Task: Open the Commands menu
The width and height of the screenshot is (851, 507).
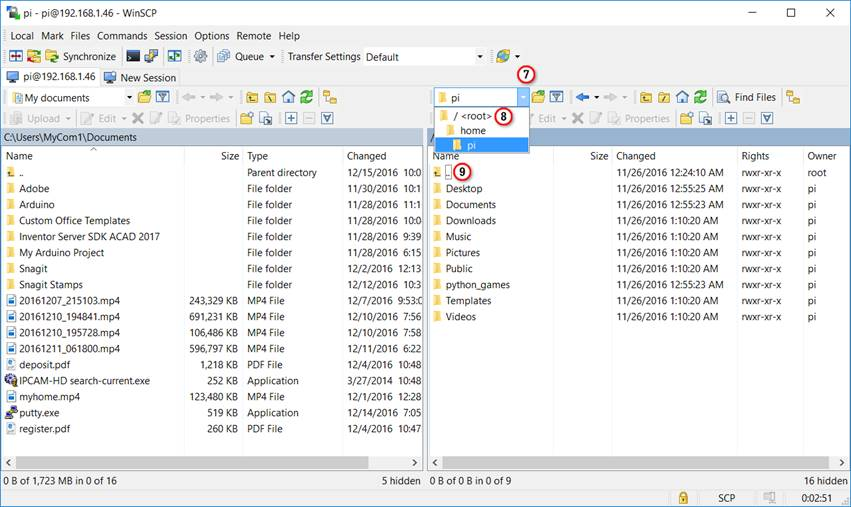Action: (122, 36)
